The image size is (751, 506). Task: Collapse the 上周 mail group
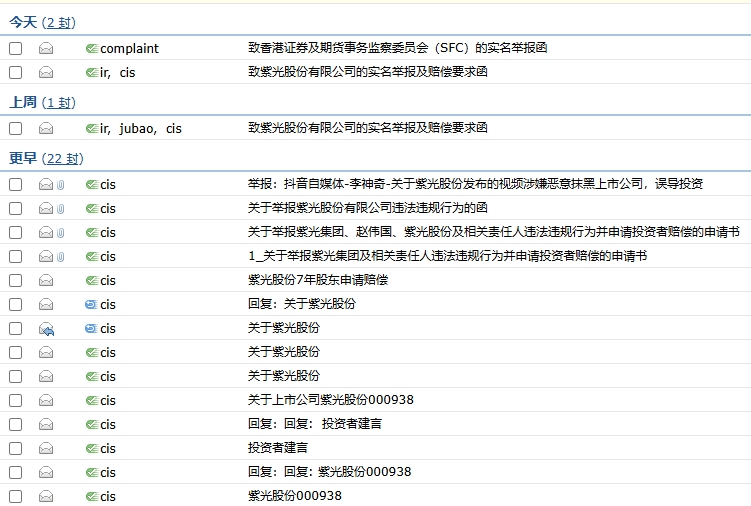click(x=23, y=102)
